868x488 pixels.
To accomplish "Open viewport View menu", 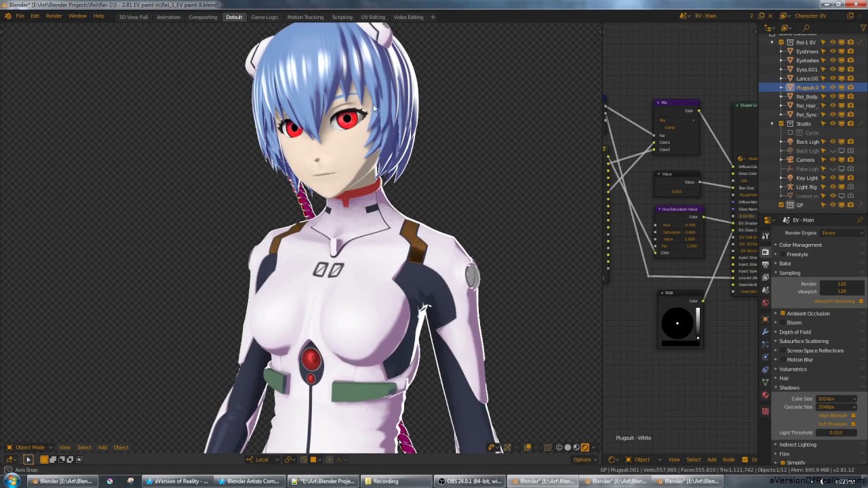I will [x=64, y=447].
